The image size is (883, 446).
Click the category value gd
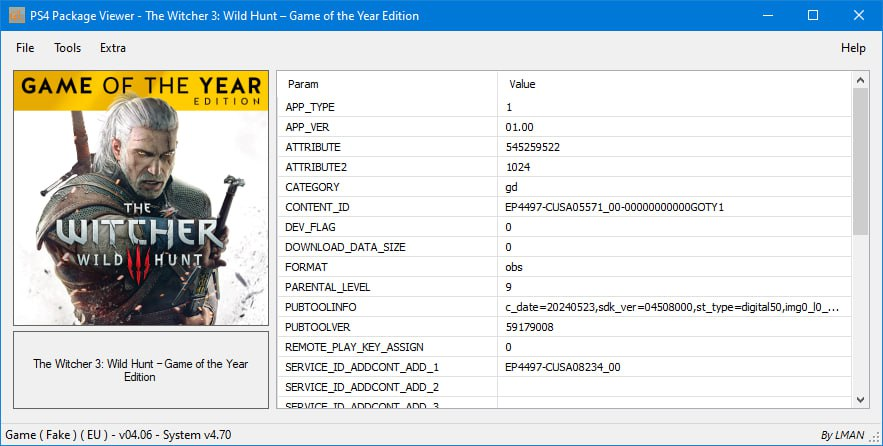tap(511, 187)
